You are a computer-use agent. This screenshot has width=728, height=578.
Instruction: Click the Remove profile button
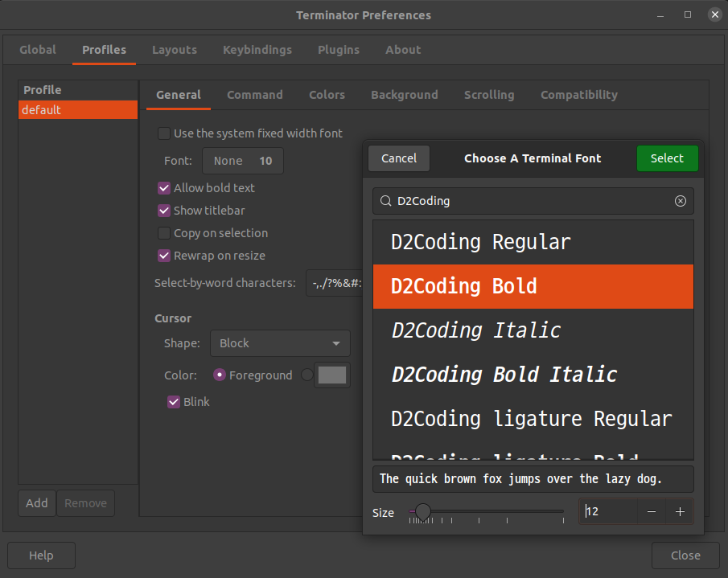(85, 503)
